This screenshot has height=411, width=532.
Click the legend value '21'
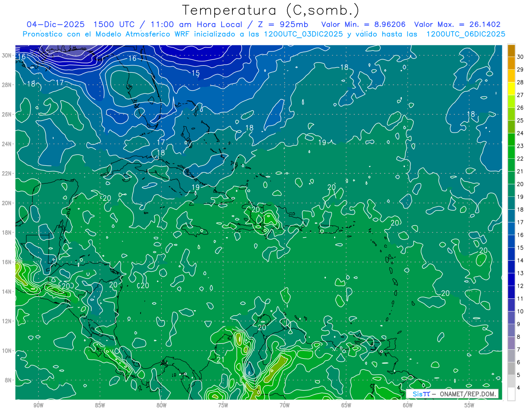[520, 172]
